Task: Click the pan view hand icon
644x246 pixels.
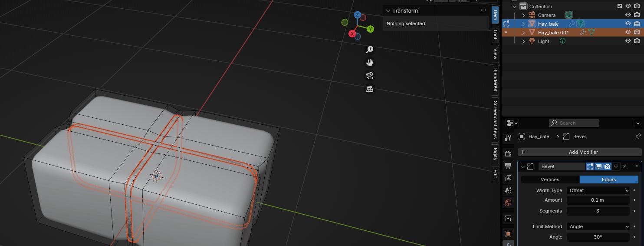Action: click(370, 63)
